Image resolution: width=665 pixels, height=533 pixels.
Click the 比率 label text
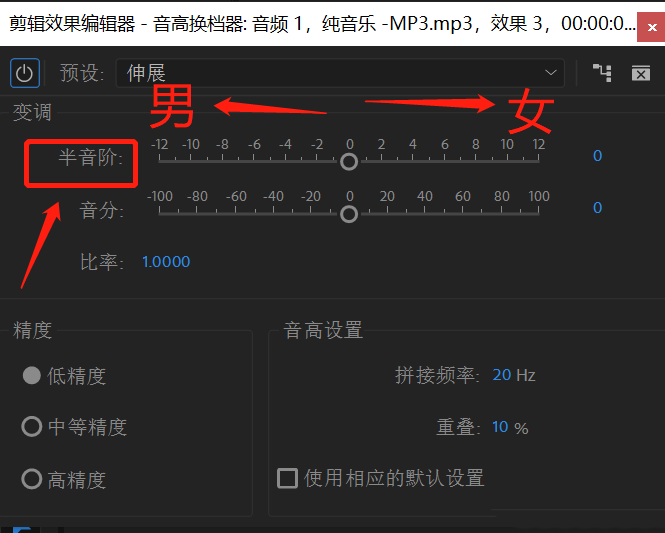[x=102, y=262]
